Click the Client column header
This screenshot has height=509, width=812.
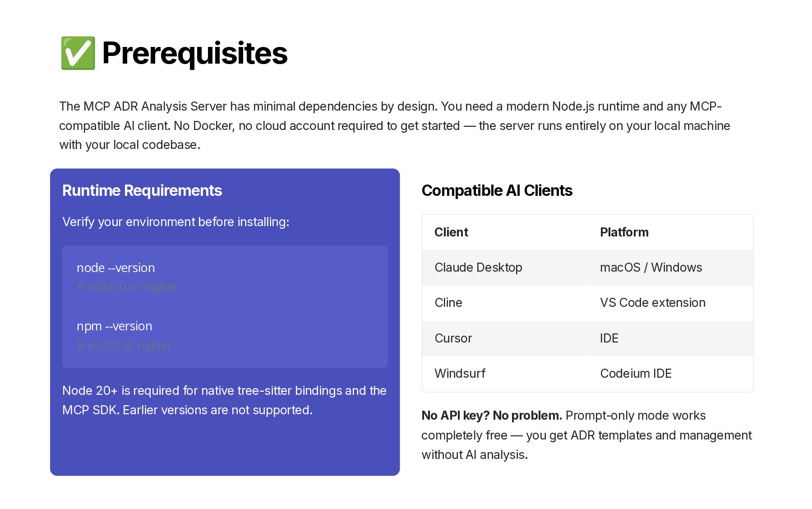(x=451, y=232)
